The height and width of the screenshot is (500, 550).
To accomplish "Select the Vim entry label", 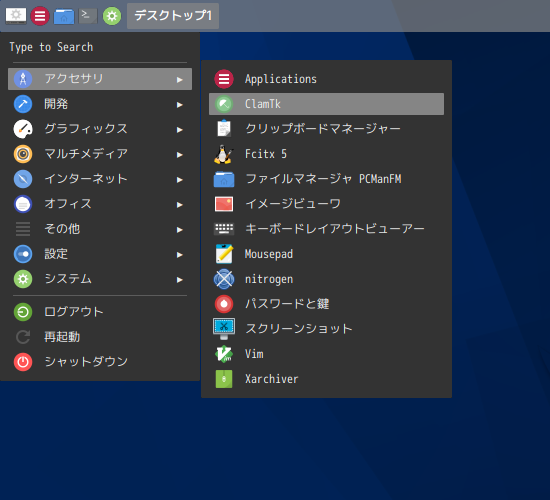I will [254, 354].
